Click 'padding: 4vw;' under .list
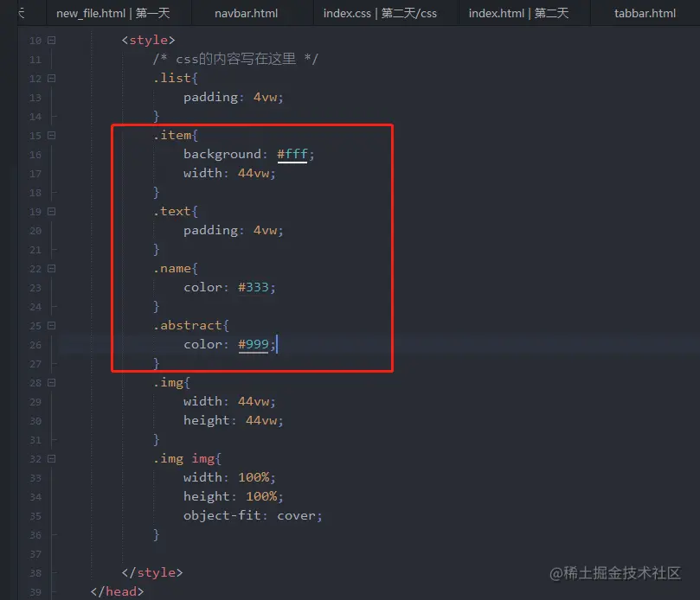This screenshot has height=600, width=700. 234,97
